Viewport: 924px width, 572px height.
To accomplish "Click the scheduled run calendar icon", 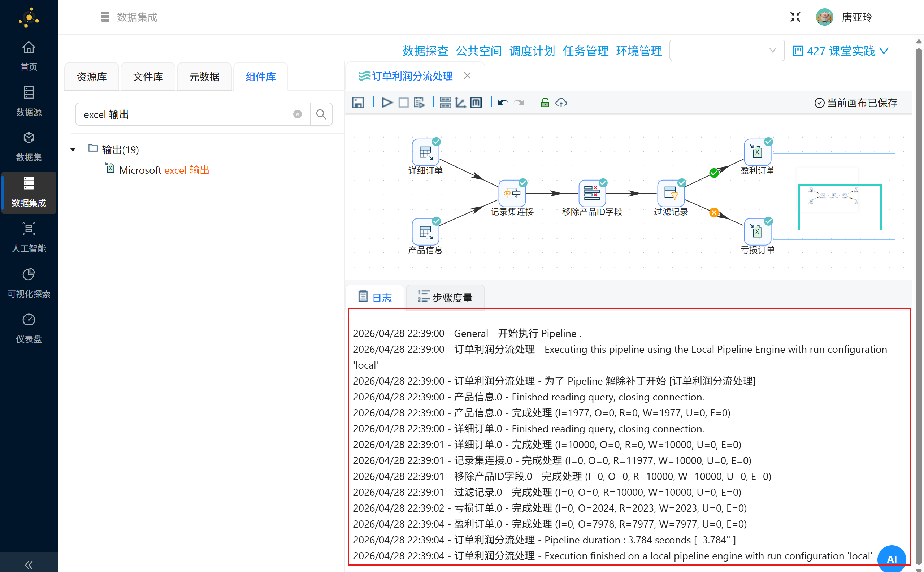I will tap(419, 103).
